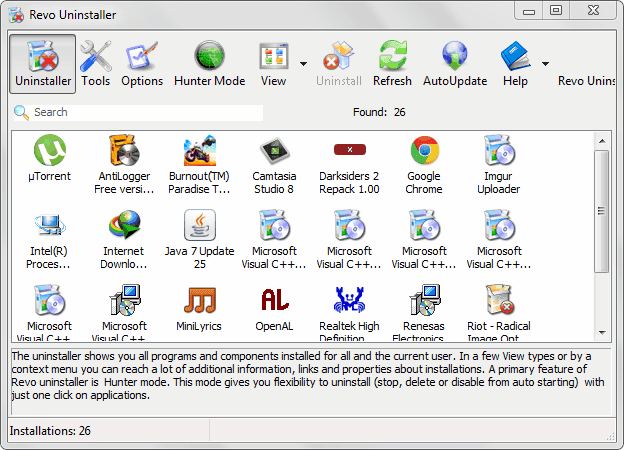Click scroll down arrow of program list
This screenshot has height=450, width=624.
602,333
